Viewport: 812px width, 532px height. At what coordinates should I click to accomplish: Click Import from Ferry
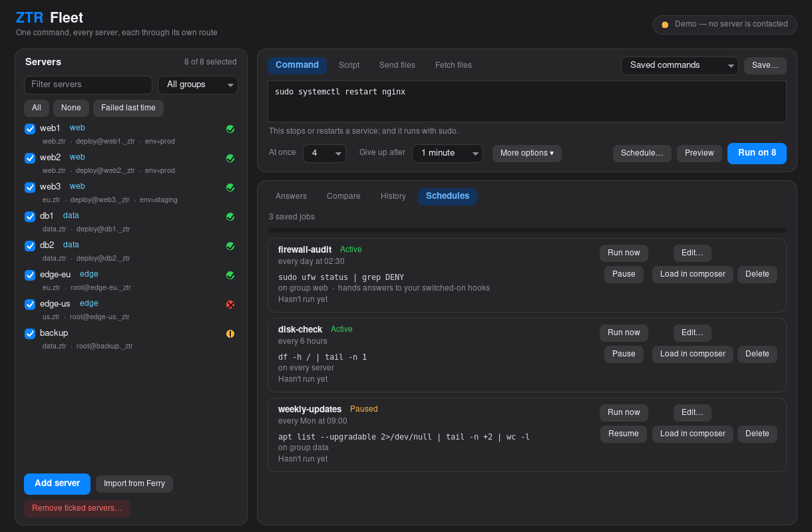click(x=134, y=484)
